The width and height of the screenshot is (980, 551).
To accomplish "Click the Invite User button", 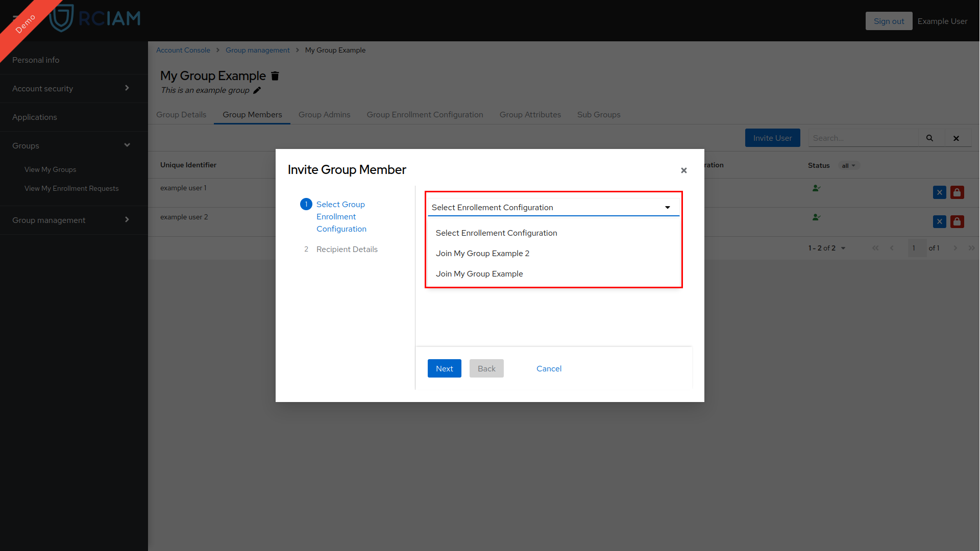I will tap(773, 138).
